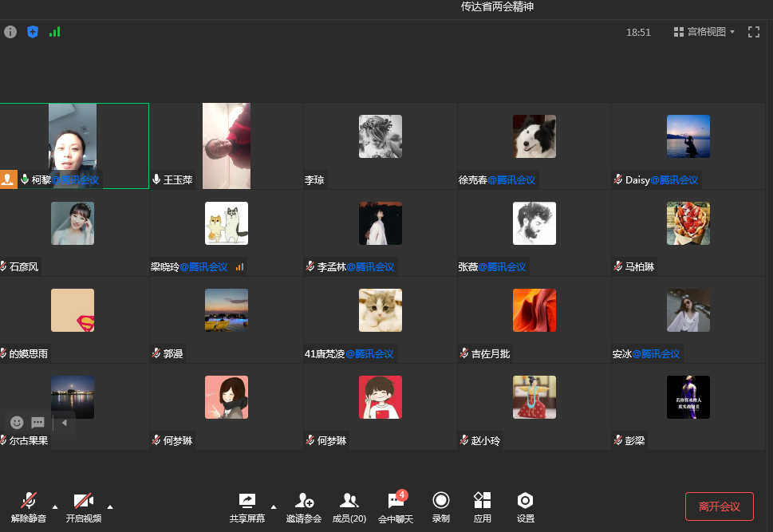Open 成员(20) participants list
Image resolution: width=773 pixels, height=532 pixels.
(x=349, y=507)
